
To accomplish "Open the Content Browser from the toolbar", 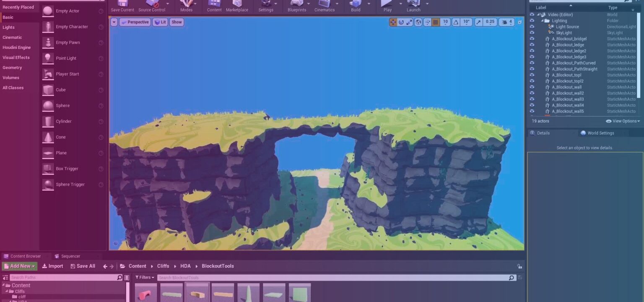I will click(214, 6).
